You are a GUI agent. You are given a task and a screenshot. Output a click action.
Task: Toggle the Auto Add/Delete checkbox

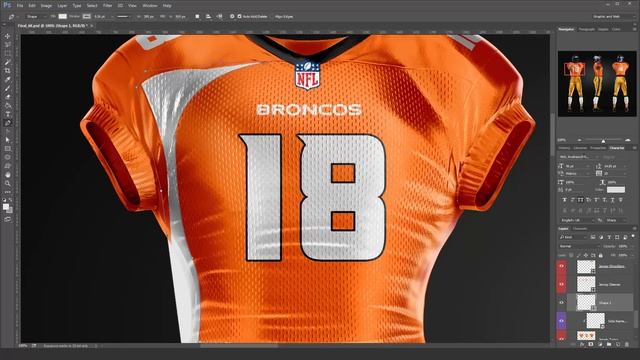tap(240, 17)
